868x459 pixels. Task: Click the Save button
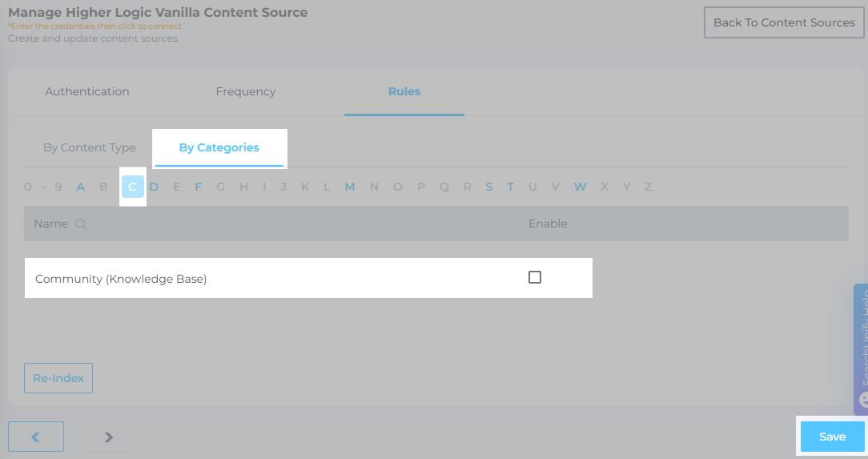point(832,437)
